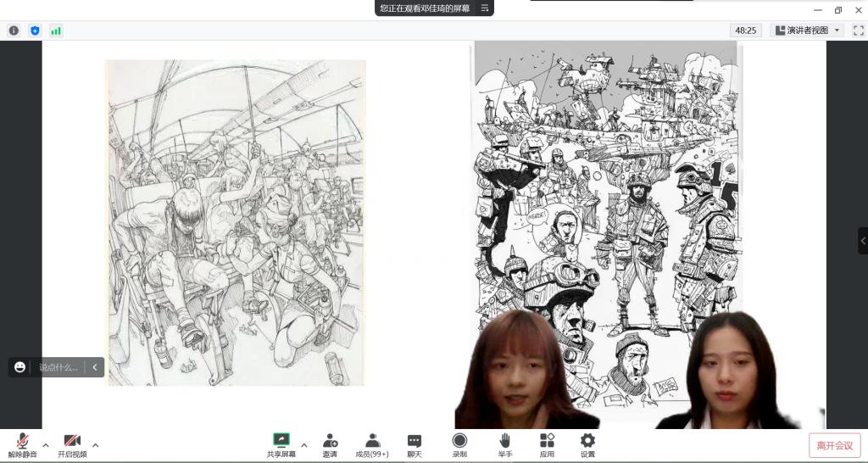Screen dimensions: 868x463
Task: Raise hand with 举手
Action: pos(504,445)
